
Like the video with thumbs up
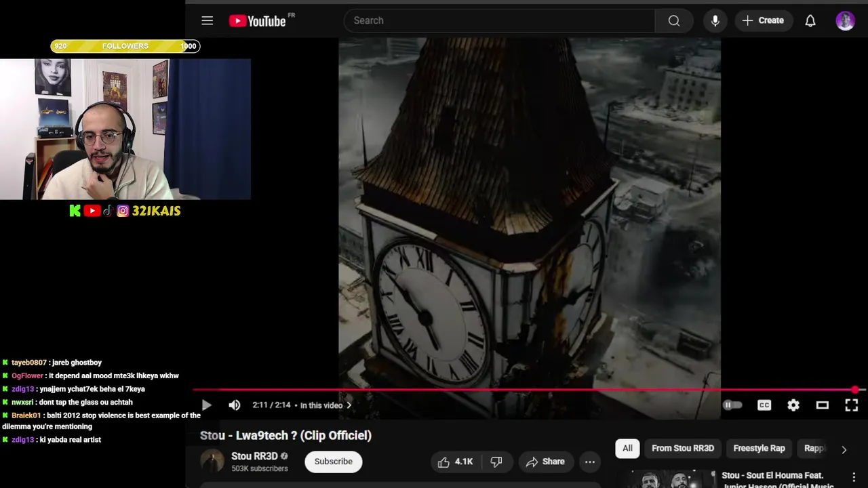(x=455, y=462)
